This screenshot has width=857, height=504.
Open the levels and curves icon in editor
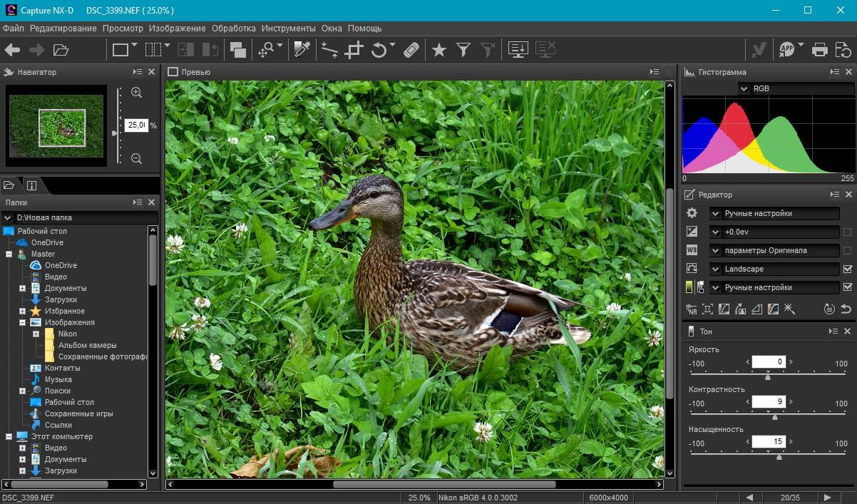(724, 309)
